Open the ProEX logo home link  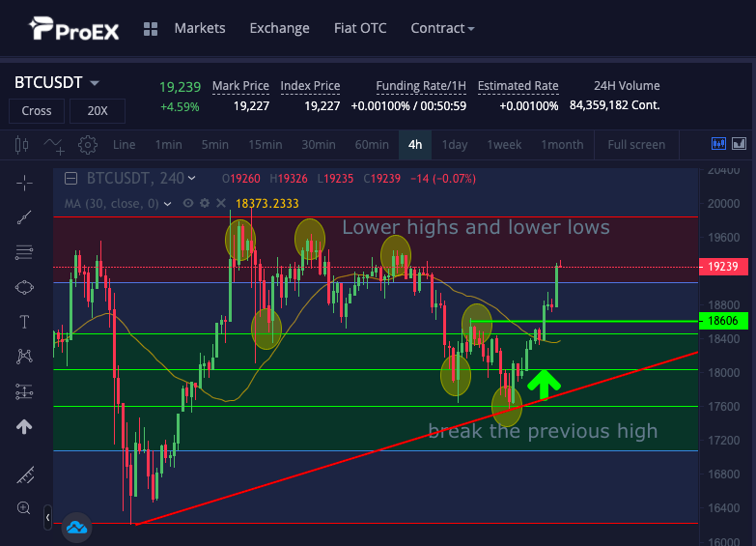click(73, 28)
